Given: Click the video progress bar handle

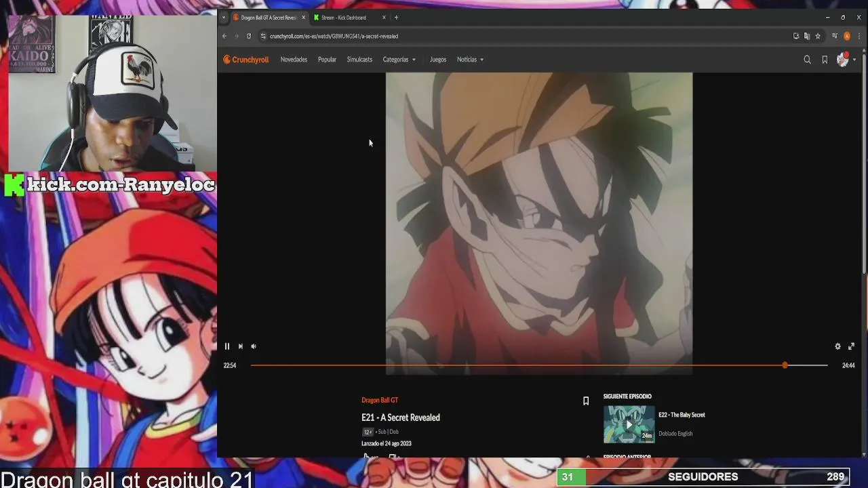Looking at the screenshot, I should coord(785,365).
